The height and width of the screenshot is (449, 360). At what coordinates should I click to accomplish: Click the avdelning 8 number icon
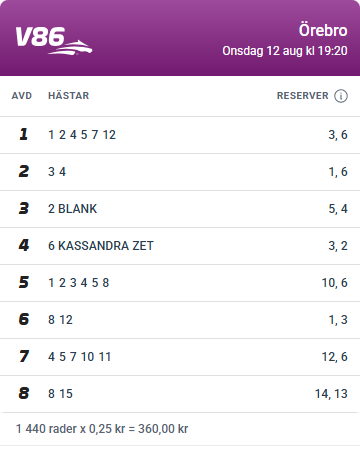[24, 393]
